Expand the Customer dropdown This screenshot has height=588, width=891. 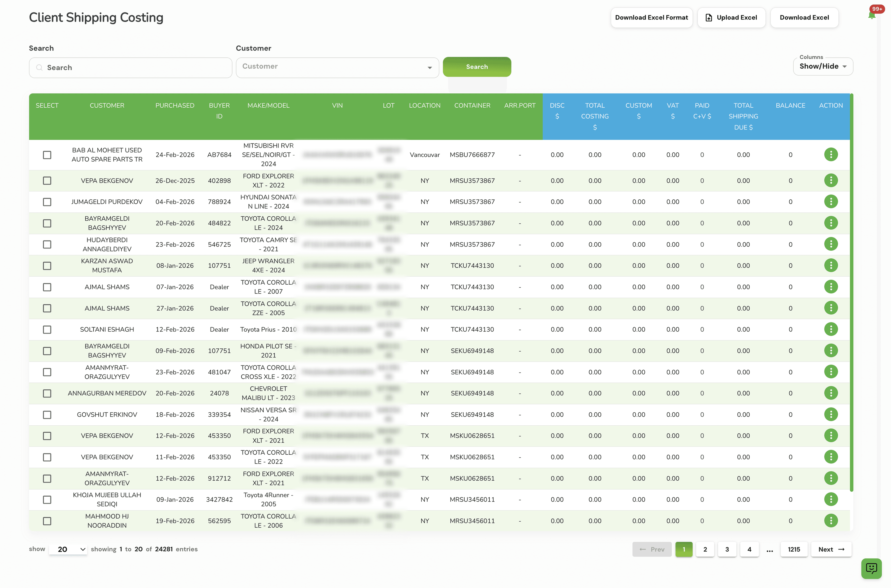pos(337,67)
